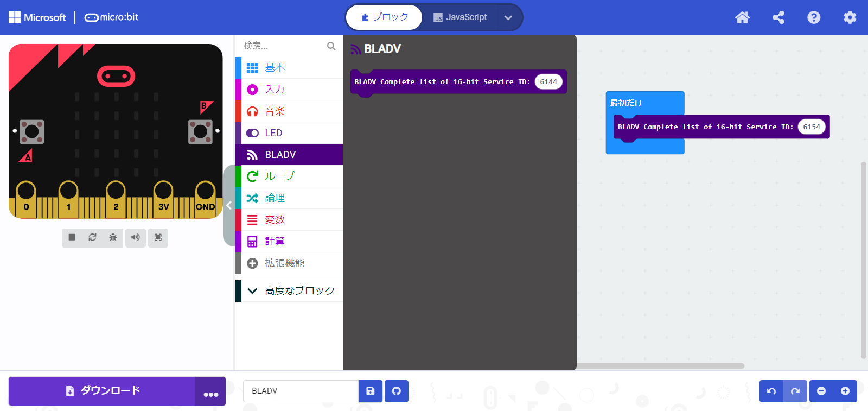This screenshot has height=411, width=868.
Task: Open the 基本 block category
Action: pyautogui.click(x=289, y=68)
